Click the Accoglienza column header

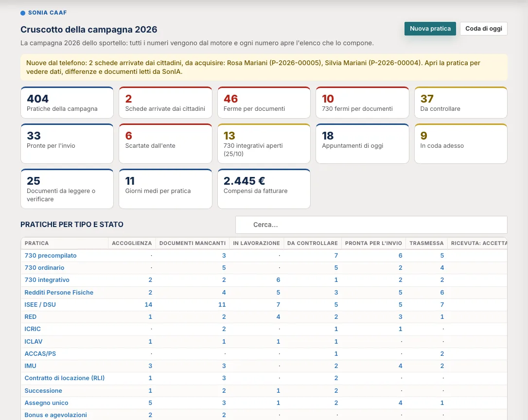[x=132, y=243]
